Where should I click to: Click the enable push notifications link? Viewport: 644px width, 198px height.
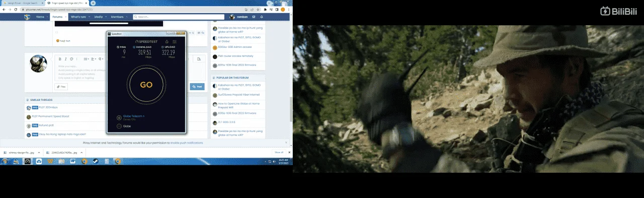tap(187, 143)
